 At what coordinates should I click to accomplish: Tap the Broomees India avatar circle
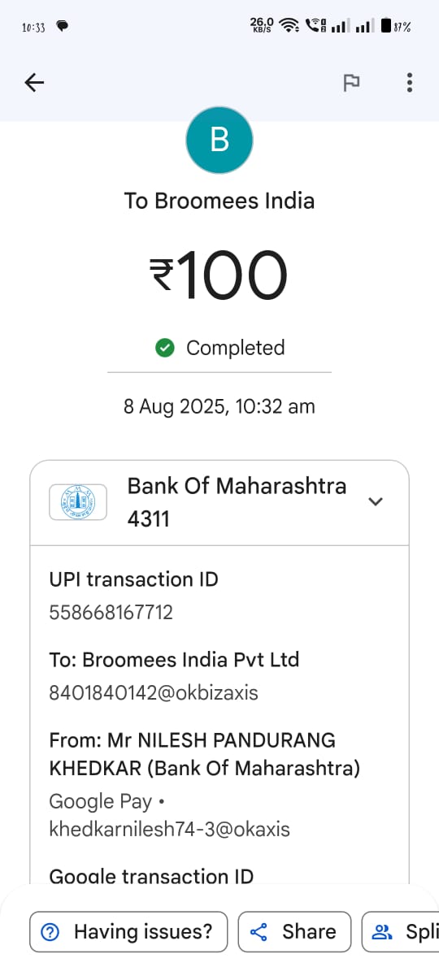(219, 140)
